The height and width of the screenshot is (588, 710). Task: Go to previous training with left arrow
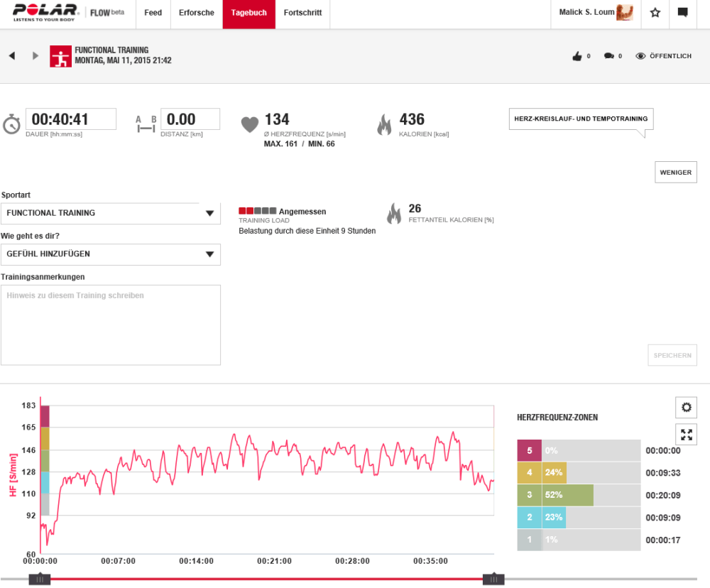coord(12,55)
